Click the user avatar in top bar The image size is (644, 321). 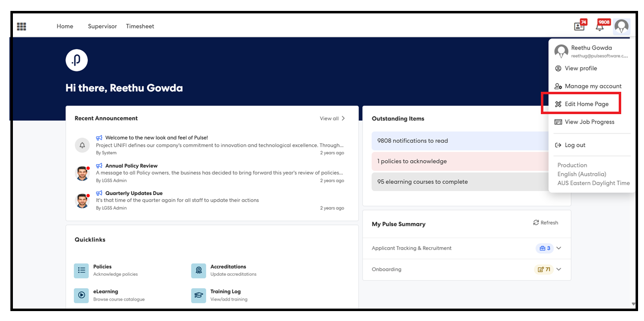(621, 27)
